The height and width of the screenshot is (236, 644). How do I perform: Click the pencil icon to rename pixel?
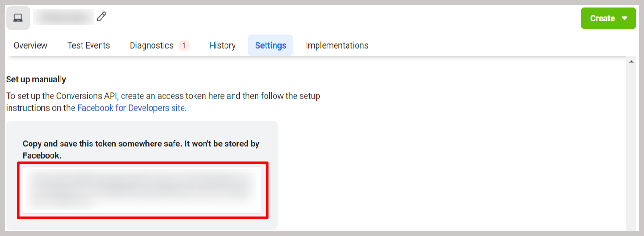[x=102, y=17]
